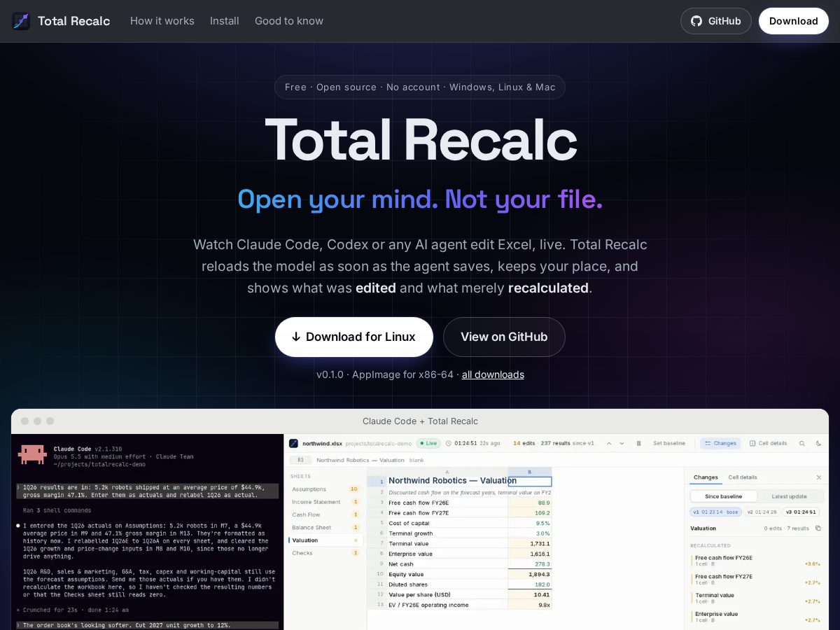Select version v2 01:24:28 chip
Viewport: 840px width, 630px height.
(x=761, y=512)
